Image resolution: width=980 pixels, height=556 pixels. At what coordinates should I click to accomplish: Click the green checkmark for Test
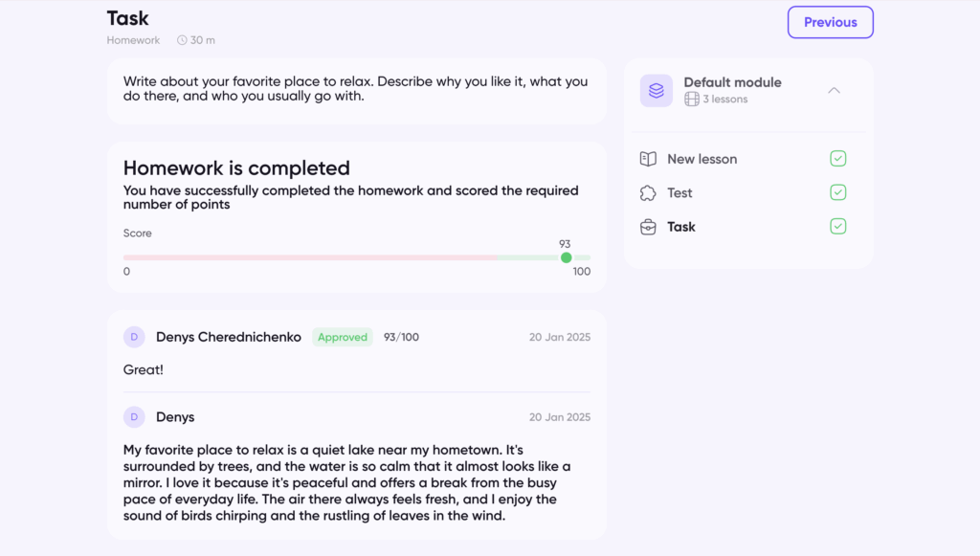click(838, 193)
